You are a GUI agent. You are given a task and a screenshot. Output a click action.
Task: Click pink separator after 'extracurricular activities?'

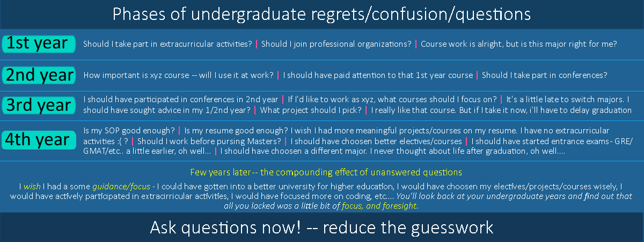pos(257,44)
